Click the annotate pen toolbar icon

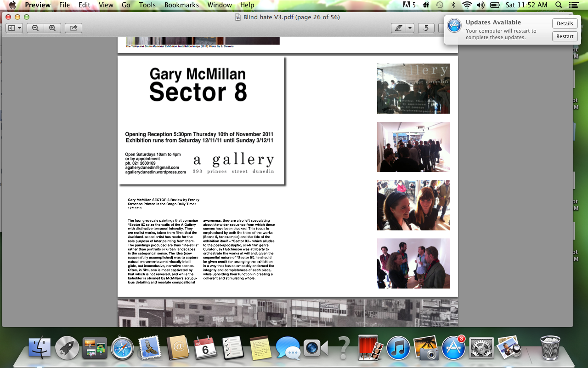[x=398, y=28]
